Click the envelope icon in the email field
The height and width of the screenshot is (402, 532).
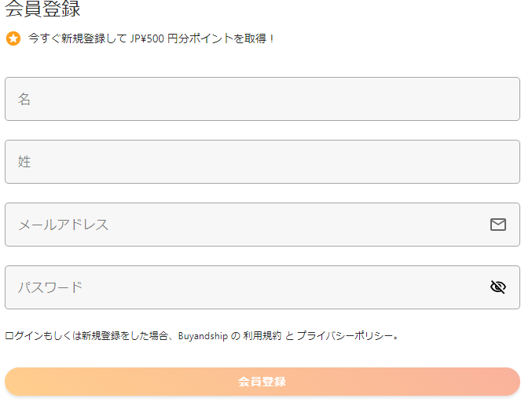[x=497, y=225]
